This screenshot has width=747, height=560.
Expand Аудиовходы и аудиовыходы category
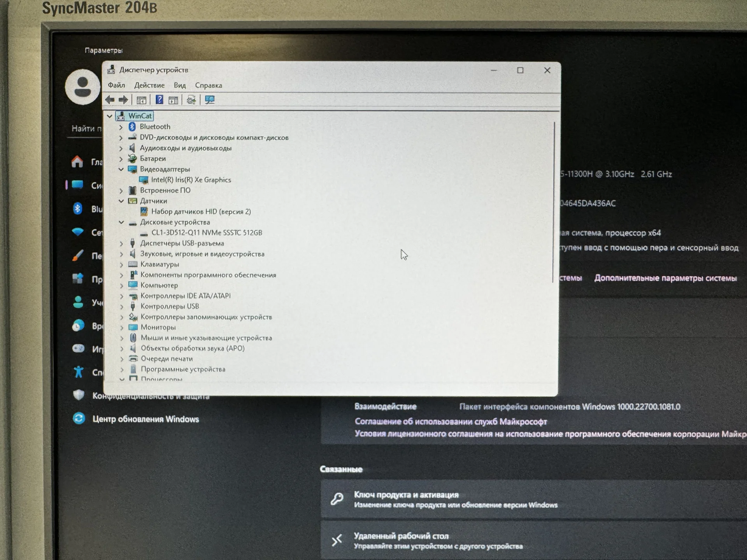[x=121, y=148]
